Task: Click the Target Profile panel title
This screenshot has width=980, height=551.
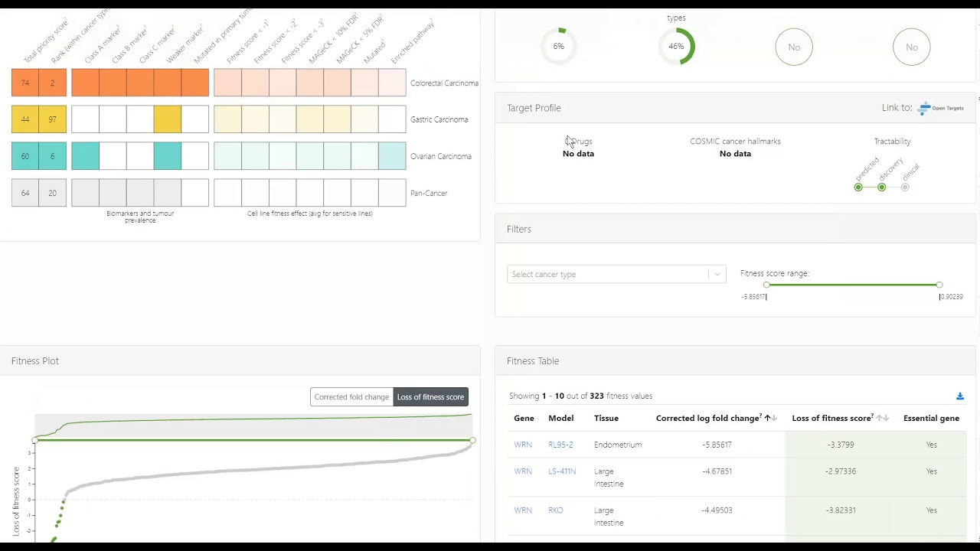Action: [x=534, y=108]
